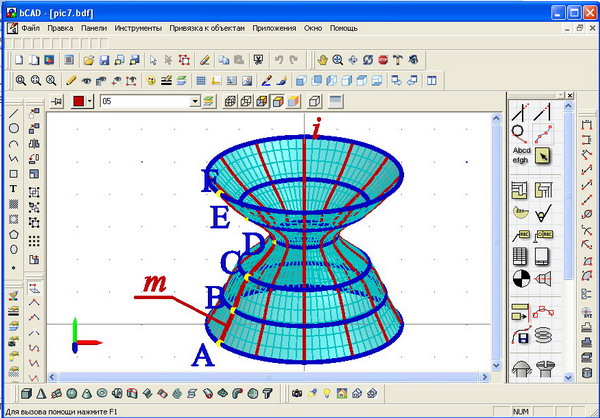Activate the Pan hand tool
The height and width of the screenshot is (418, 600).
point(323,60)
